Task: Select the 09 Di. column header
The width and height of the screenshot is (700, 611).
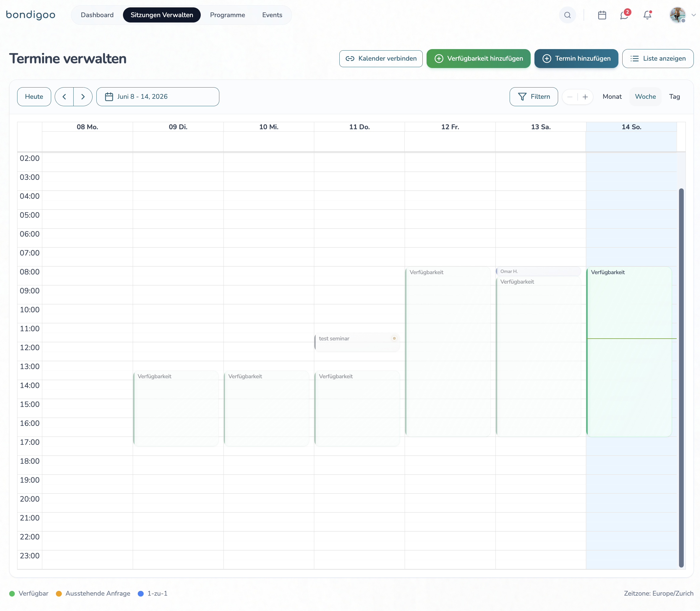Action: tap(178, 127)
